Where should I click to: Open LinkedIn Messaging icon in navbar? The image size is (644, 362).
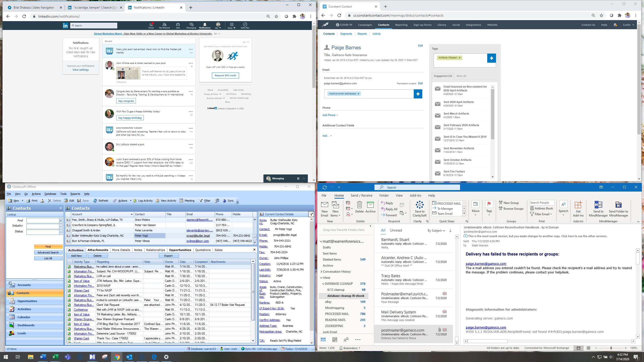191,25
